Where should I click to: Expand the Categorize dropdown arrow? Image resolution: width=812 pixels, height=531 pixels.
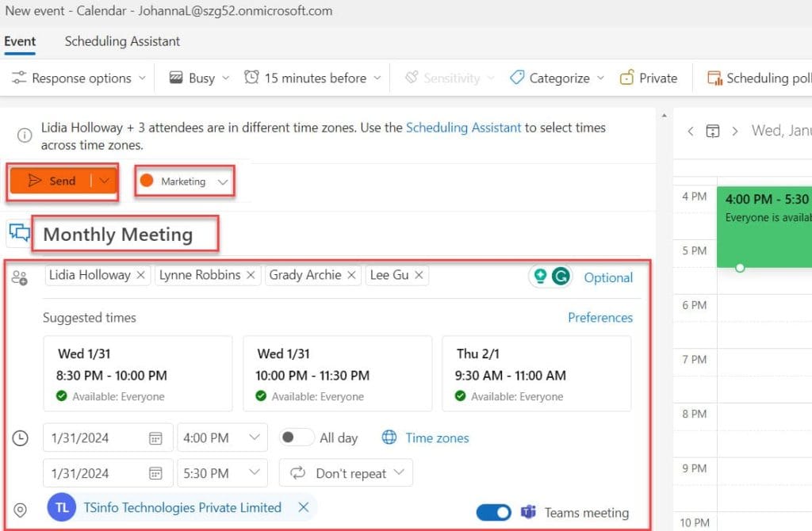click(601, 78)
